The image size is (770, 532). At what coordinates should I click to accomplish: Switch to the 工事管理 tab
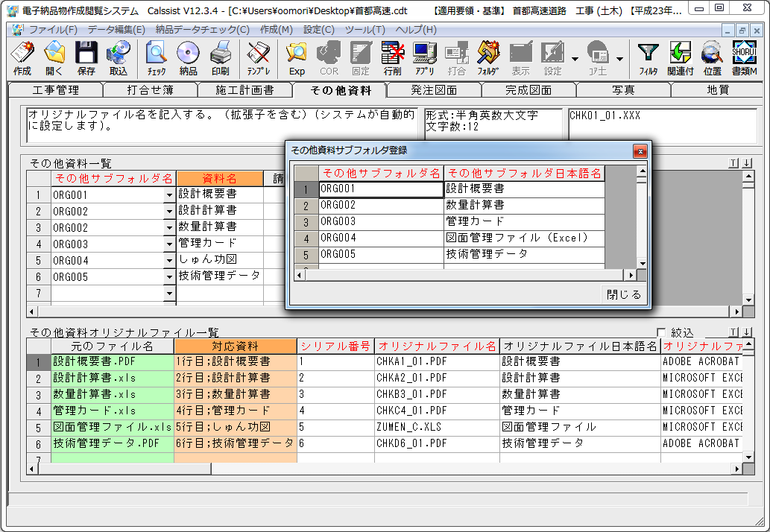tap(56, 90)
